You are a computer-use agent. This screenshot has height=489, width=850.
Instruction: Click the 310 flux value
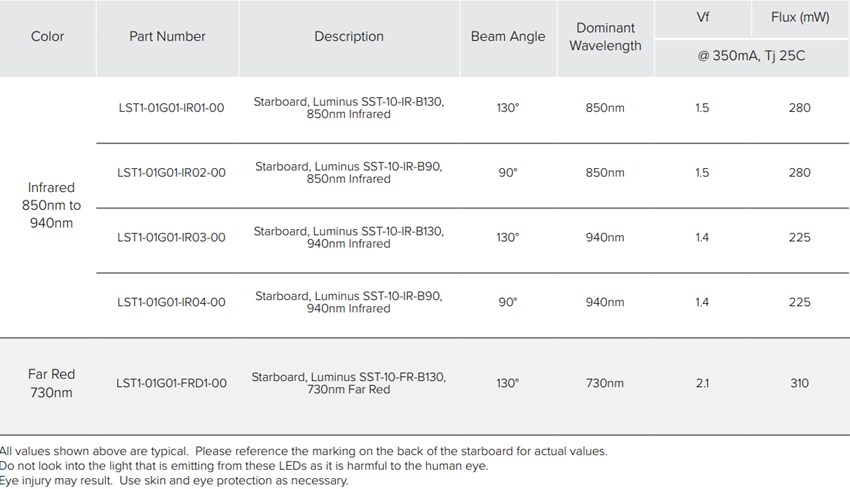[799, 383]
